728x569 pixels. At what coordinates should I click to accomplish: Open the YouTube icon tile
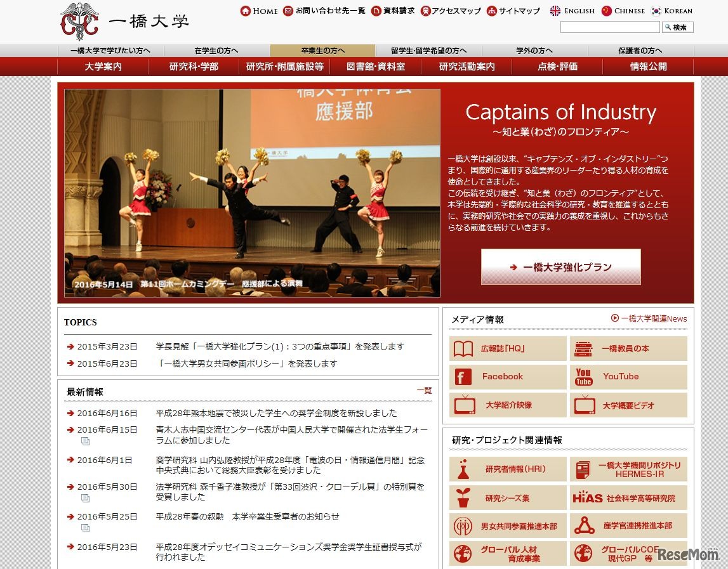tap(628, 377)
